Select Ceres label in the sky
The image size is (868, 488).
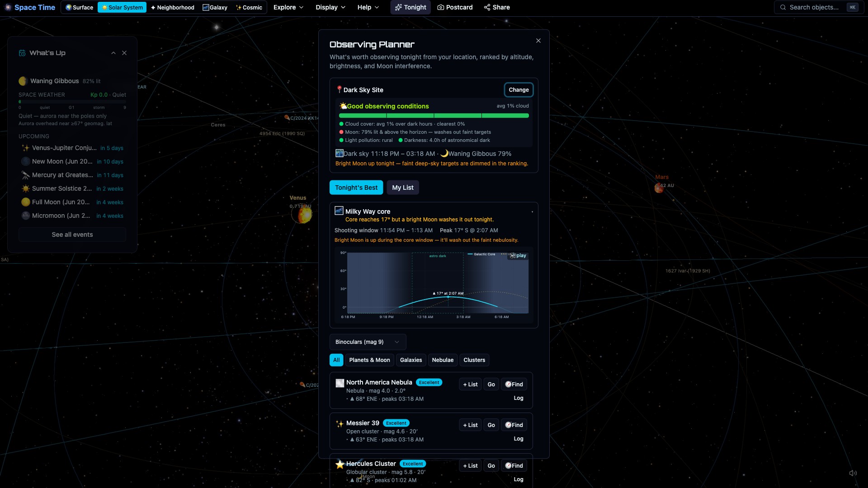coord(218,125)
